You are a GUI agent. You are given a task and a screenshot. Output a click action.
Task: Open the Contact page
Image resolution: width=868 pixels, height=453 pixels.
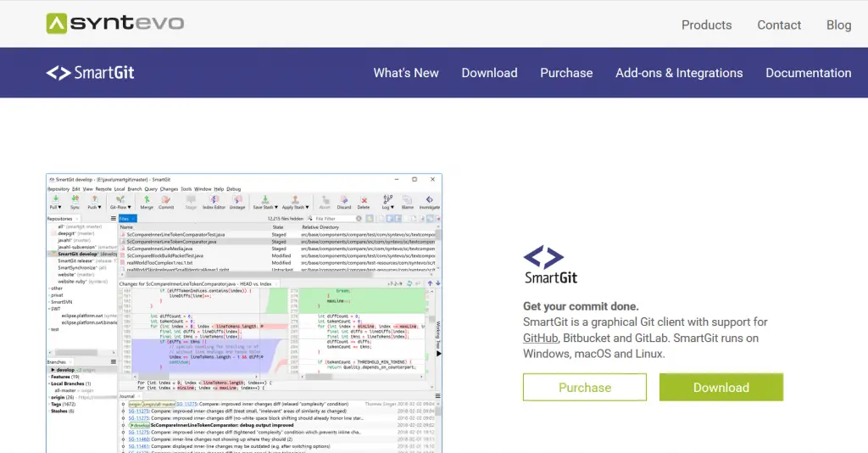779,25
